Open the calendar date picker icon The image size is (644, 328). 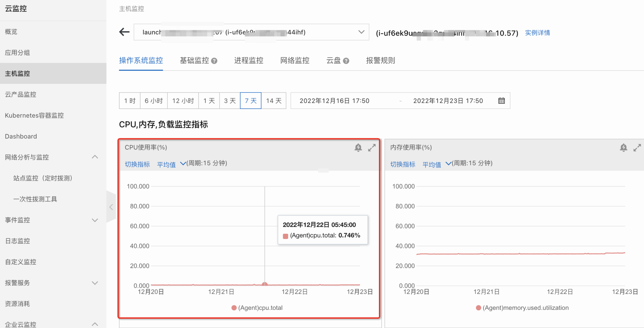coord(501,101)
